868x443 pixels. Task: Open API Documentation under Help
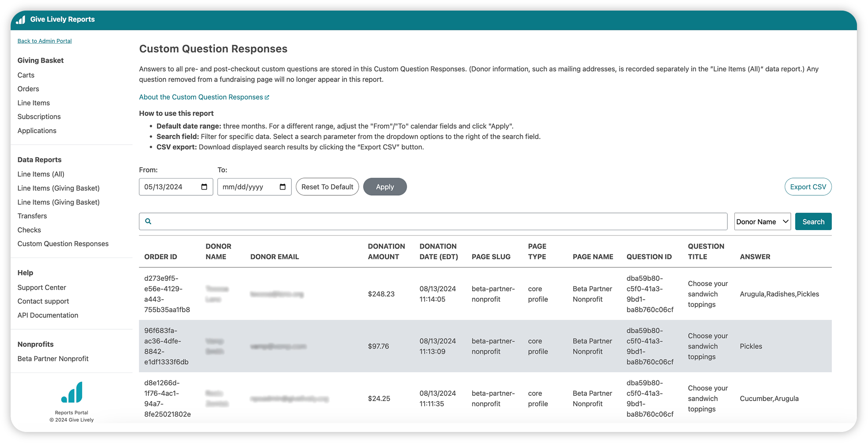pos(48,315)
